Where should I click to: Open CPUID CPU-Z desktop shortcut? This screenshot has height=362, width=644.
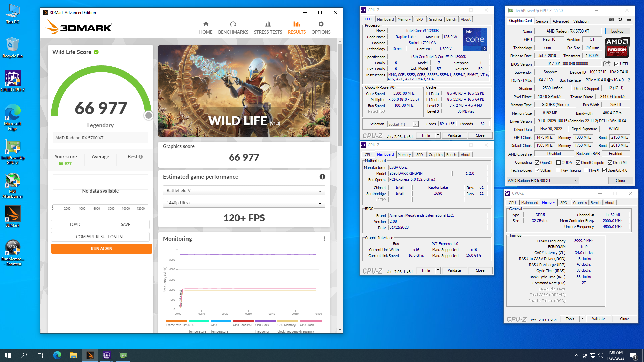coord(13,81)
